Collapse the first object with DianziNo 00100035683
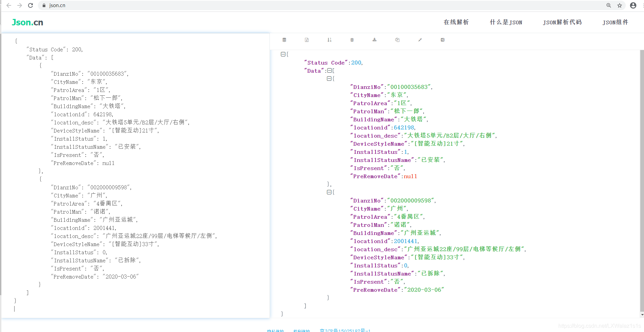 [329, 78]
